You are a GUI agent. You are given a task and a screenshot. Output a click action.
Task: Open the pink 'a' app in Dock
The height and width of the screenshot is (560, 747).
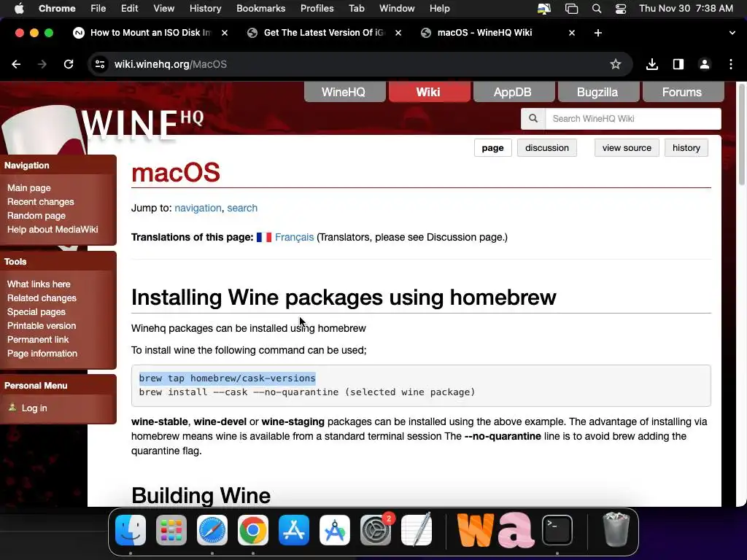(x=516, y=530)
